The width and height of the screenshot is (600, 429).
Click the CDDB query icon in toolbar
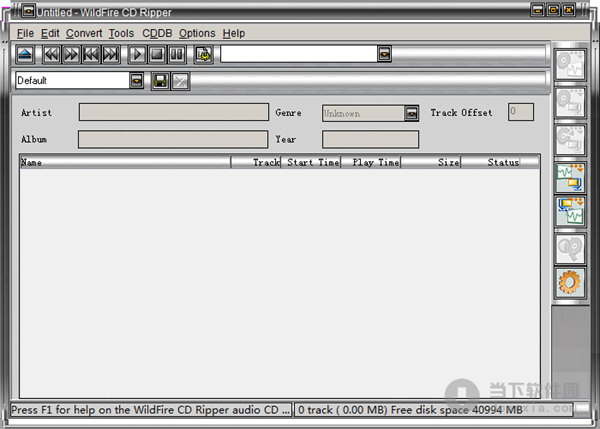[203, 54]
